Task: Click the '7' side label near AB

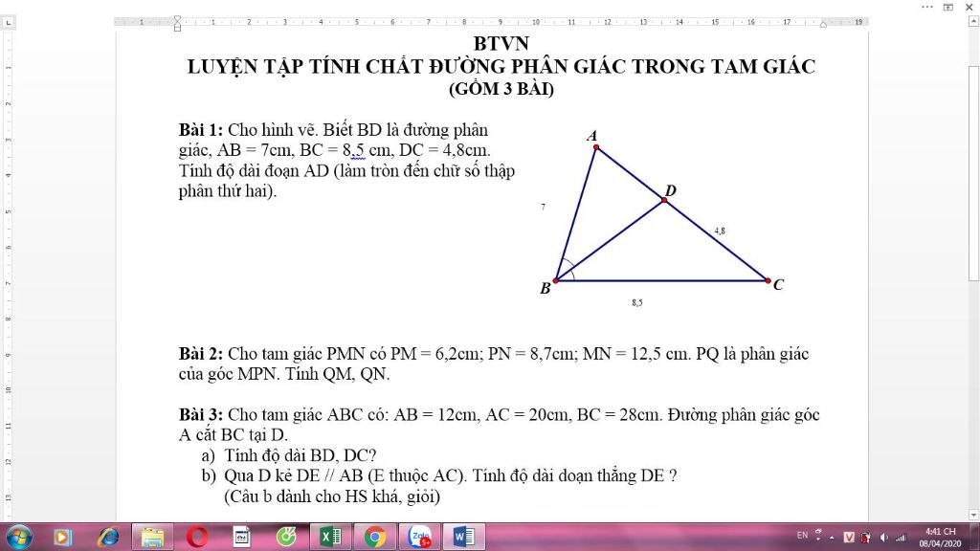Action: point(544,207)
